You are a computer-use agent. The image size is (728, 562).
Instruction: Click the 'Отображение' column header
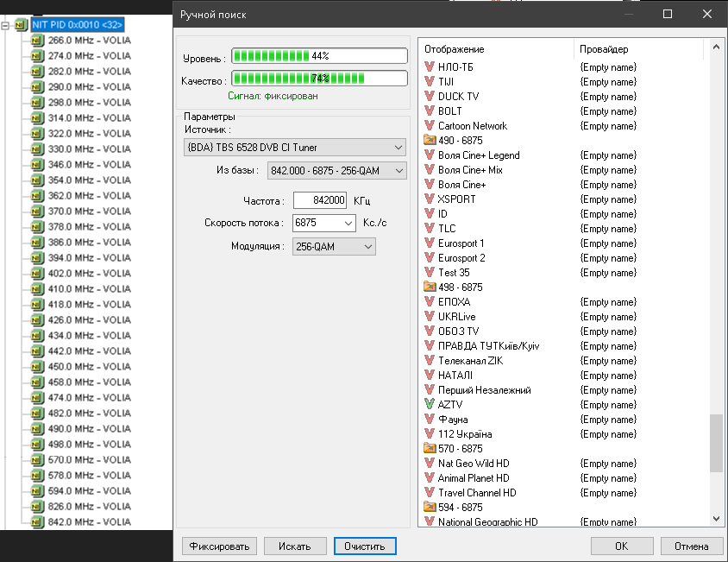[x=496, y=49]
